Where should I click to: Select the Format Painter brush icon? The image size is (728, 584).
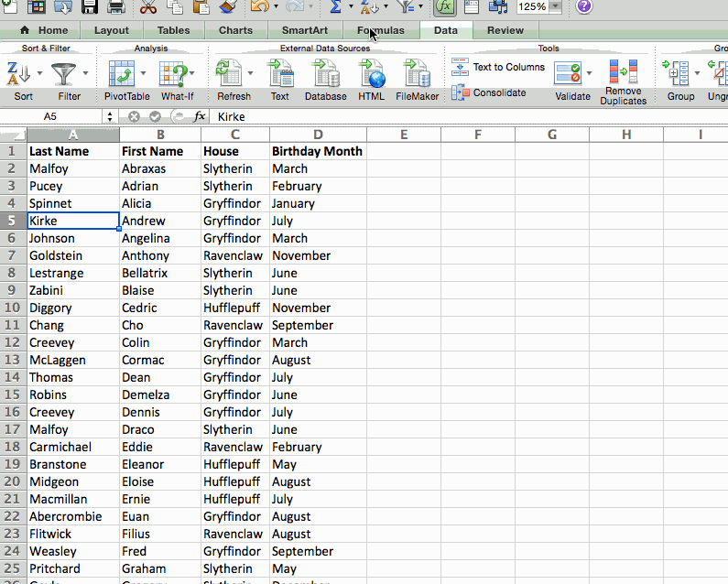point(227,6)
